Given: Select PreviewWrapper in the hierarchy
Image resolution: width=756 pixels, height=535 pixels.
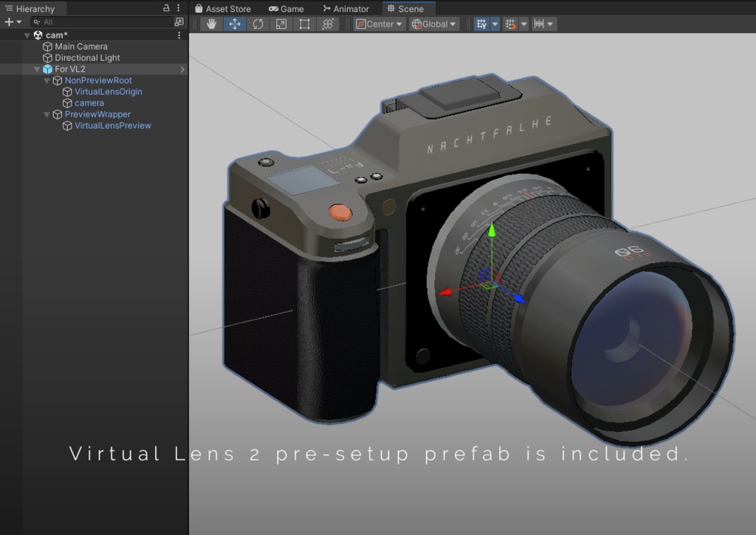Looking at the screenshot, I should tap(98, 115).
